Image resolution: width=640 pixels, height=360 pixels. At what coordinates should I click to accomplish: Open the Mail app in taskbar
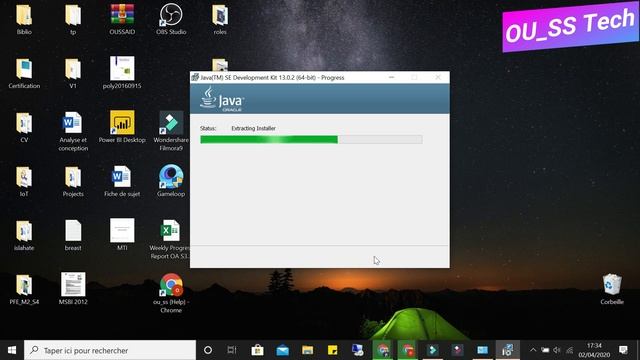[x=282, y=350]
